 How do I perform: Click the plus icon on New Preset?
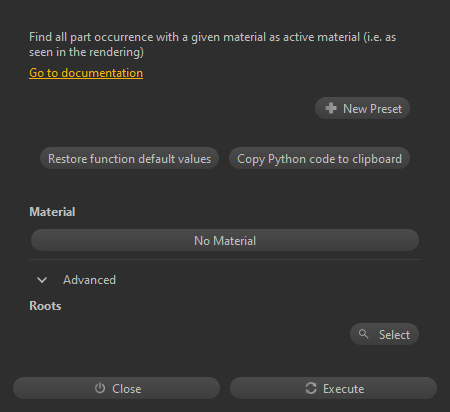(331, 108)
